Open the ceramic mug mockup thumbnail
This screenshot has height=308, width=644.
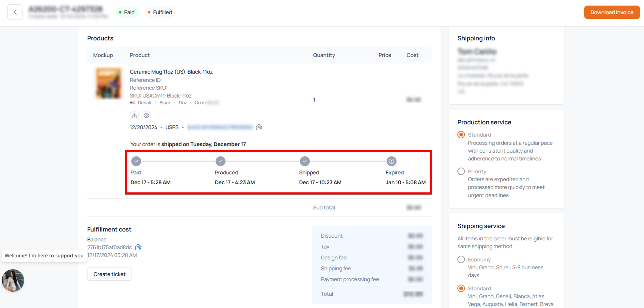click(108, 84)
